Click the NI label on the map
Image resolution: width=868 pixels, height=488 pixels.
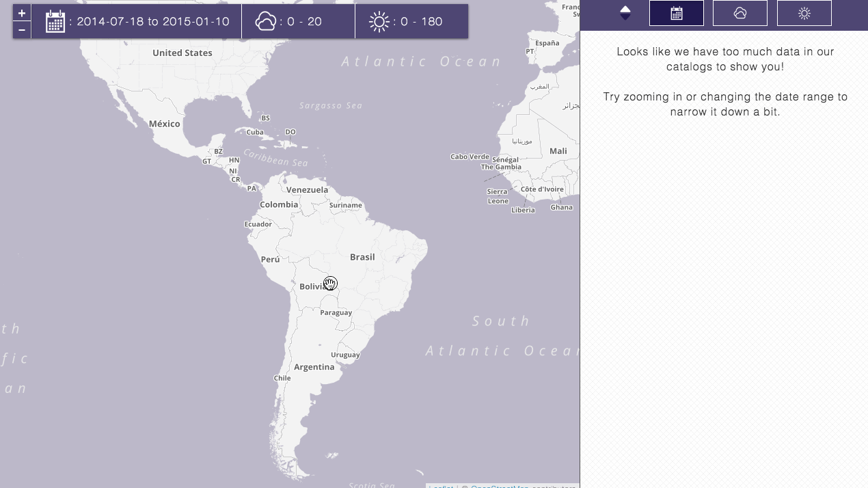tap(233, 171)
